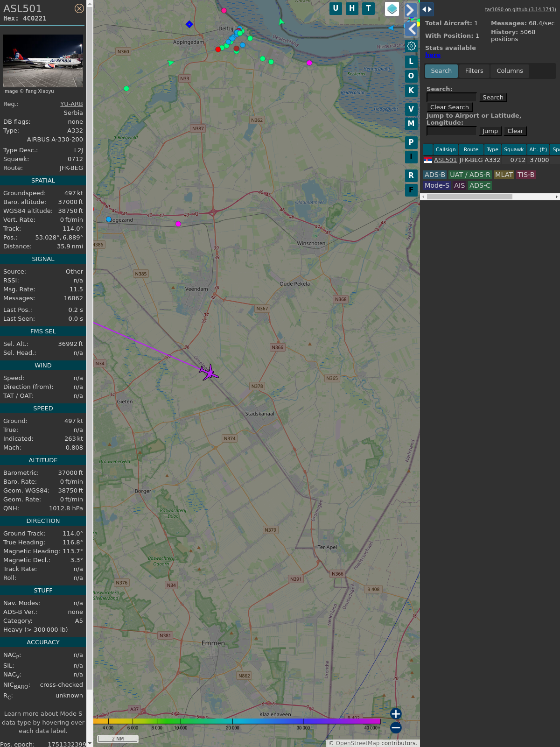Toggle the P map button
The width and height of the screenshot is (560, 747).
(411, 142)
